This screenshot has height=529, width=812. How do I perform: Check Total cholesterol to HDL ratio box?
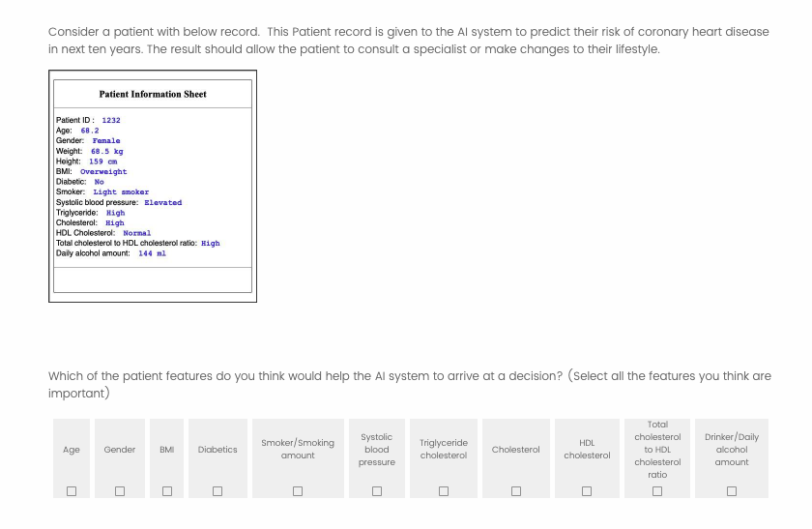click(657, 490)
